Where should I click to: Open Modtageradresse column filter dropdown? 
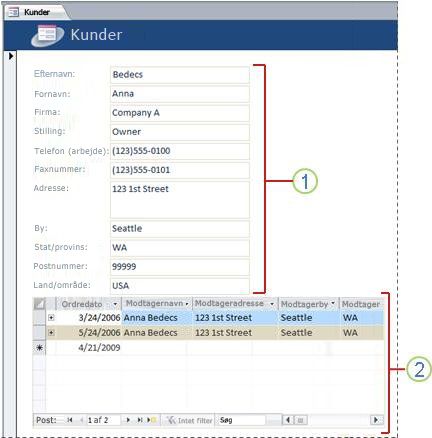(x=272, y=304)
